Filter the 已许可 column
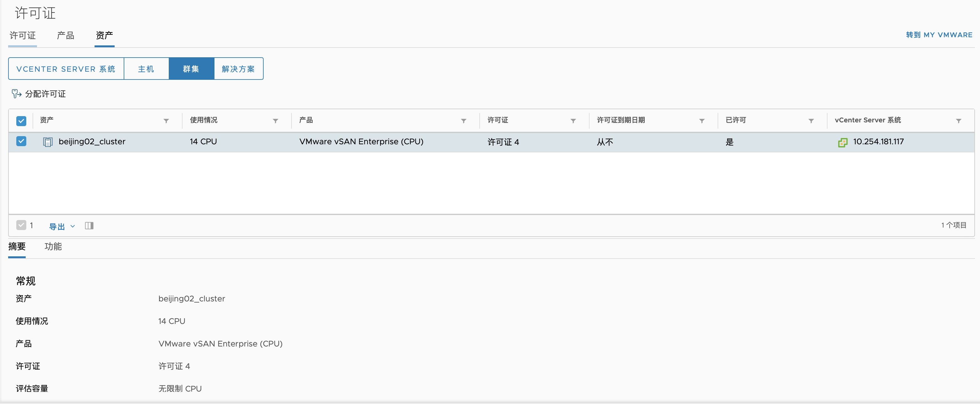This screenshot has height=405, width=980. (811, 121)
